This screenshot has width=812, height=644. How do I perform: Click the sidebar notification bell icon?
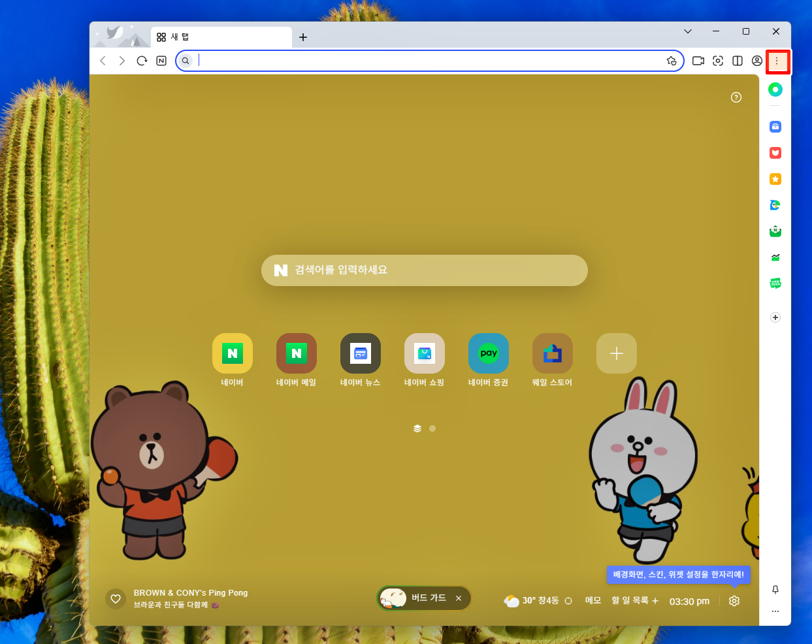(775, 590)
